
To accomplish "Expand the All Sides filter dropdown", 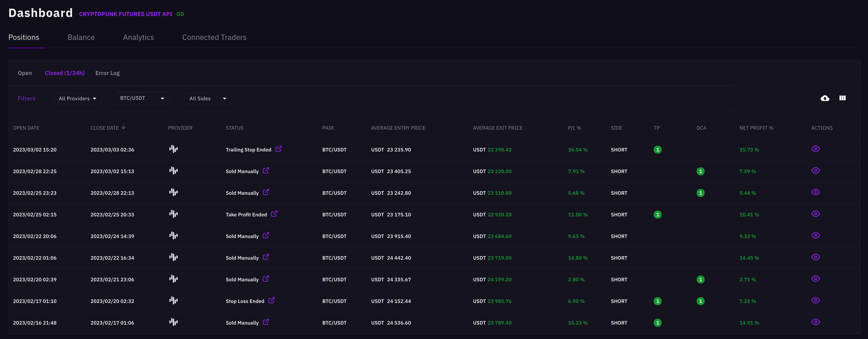I will coord(208,99).
